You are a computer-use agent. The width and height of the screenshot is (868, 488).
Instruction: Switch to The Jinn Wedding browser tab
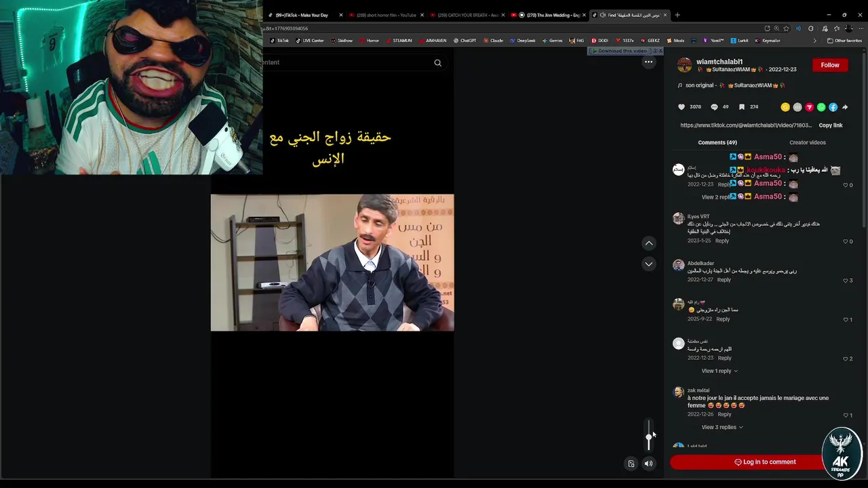[549, 15]
